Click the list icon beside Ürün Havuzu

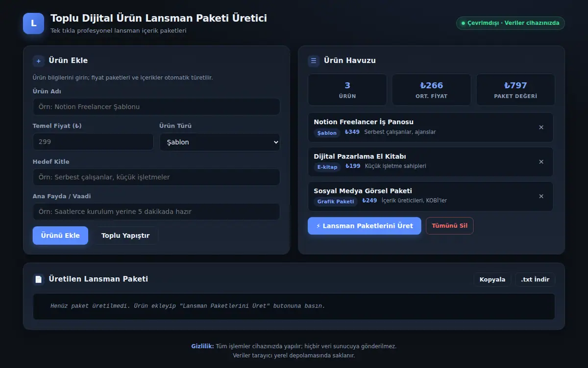pos(314,61)
